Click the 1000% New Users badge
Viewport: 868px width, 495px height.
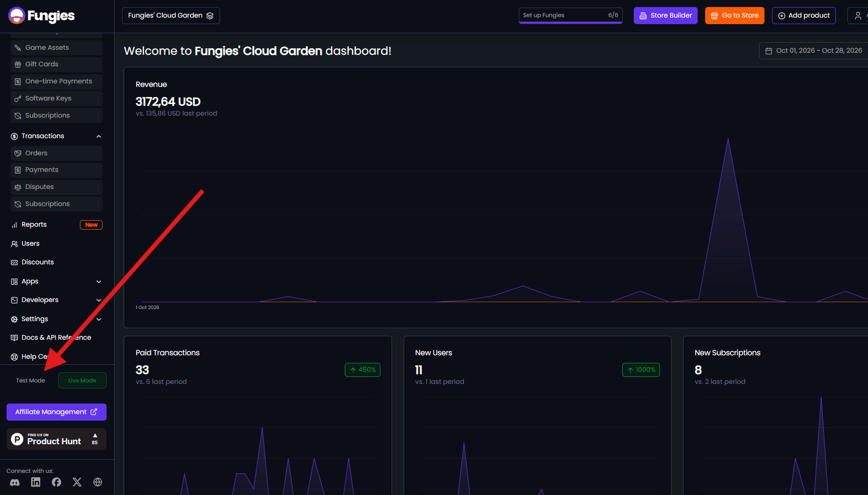641,370
